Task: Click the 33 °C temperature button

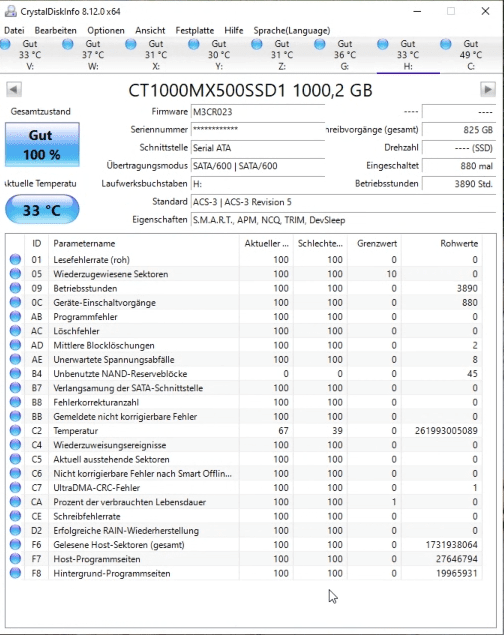Action: click(42, 209)
